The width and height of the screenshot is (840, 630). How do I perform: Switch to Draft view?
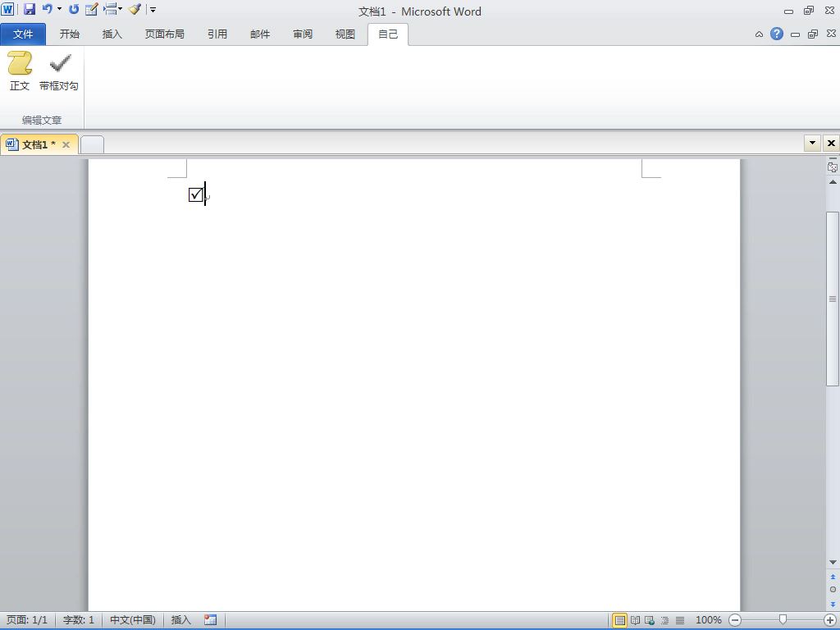click(x=680, y=620)
